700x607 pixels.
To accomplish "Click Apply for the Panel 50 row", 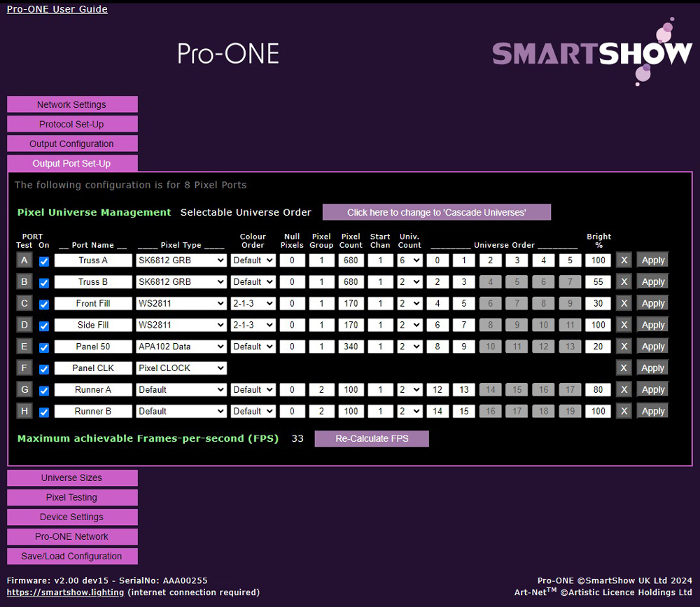I will (x=652, y=347).
